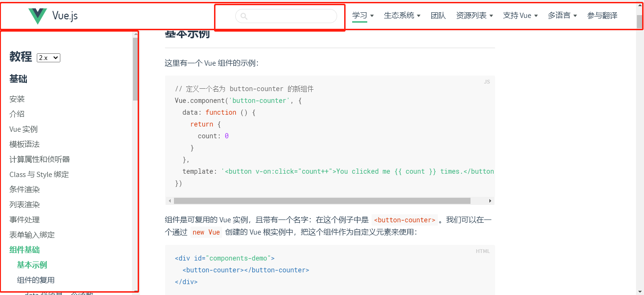
Task: Click the template: code line in JS block
Action: point(338,171)
